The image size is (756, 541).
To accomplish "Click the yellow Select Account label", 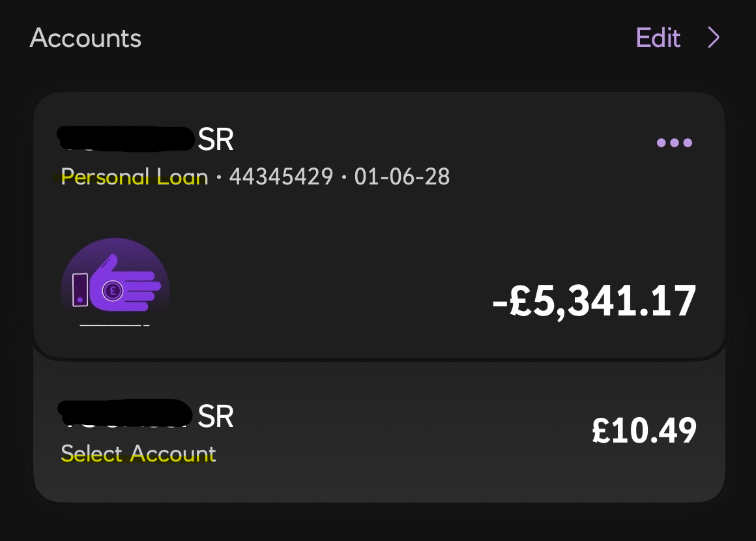I will [138, 454].
